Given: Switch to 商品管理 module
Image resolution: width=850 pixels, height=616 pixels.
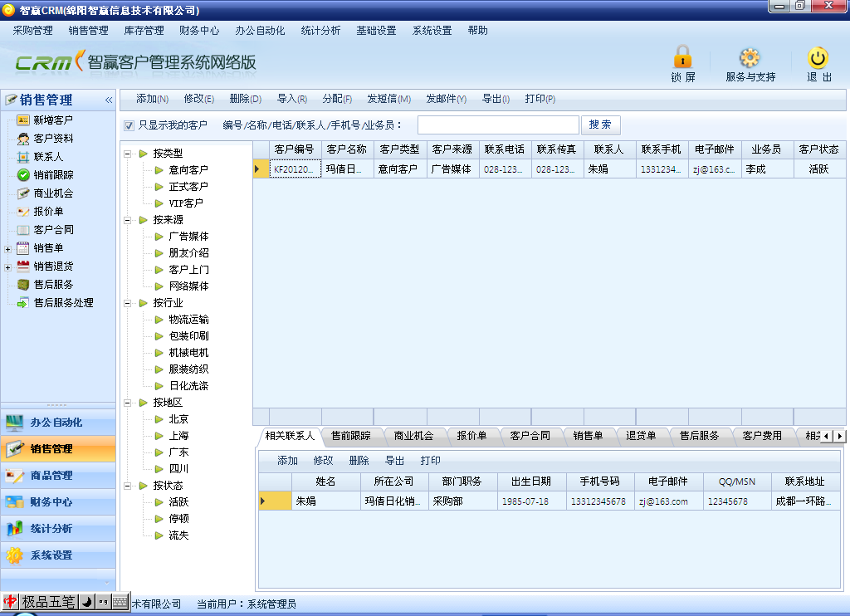Looking at the screenshot, I should point(58,476).
